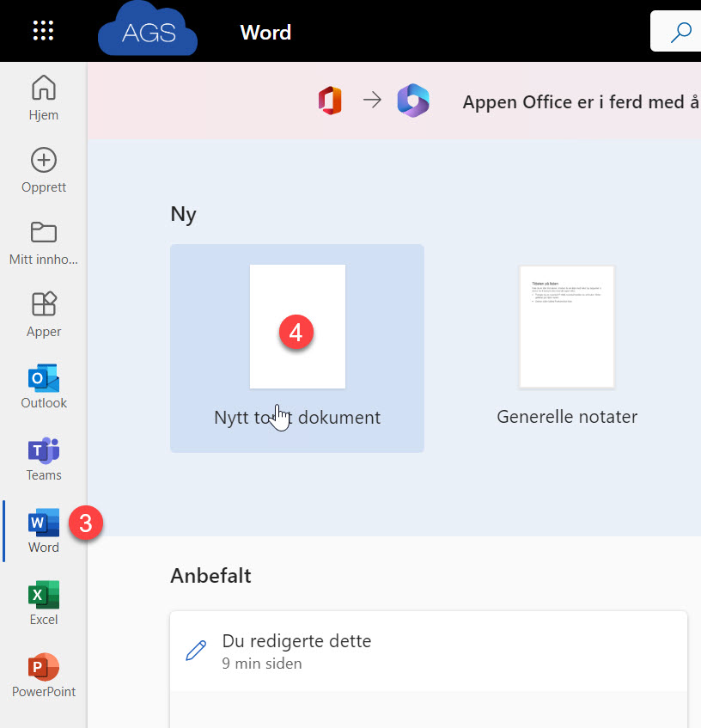Viewport: 701px width, 728px height.
Task: Click the pencil icon under Anbefalt
Action: tap(196, 652)
